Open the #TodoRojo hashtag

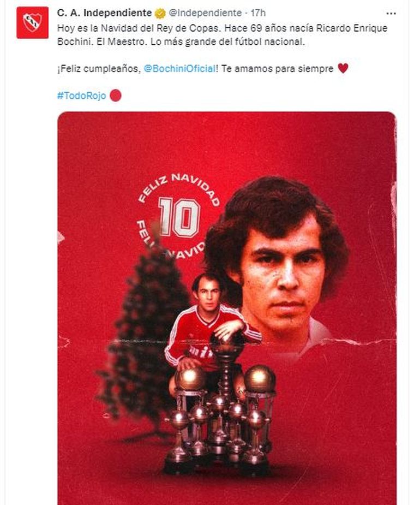81,96
